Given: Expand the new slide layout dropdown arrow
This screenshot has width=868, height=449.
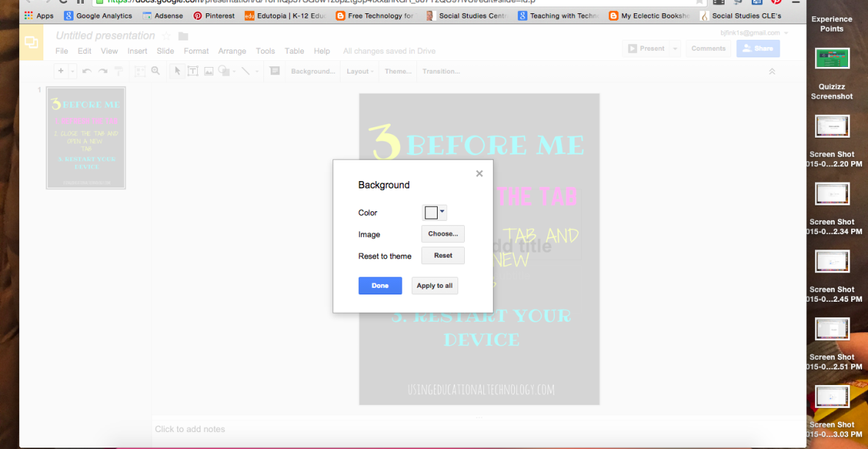Looking at the screenshot, I should tap(73, 71).
